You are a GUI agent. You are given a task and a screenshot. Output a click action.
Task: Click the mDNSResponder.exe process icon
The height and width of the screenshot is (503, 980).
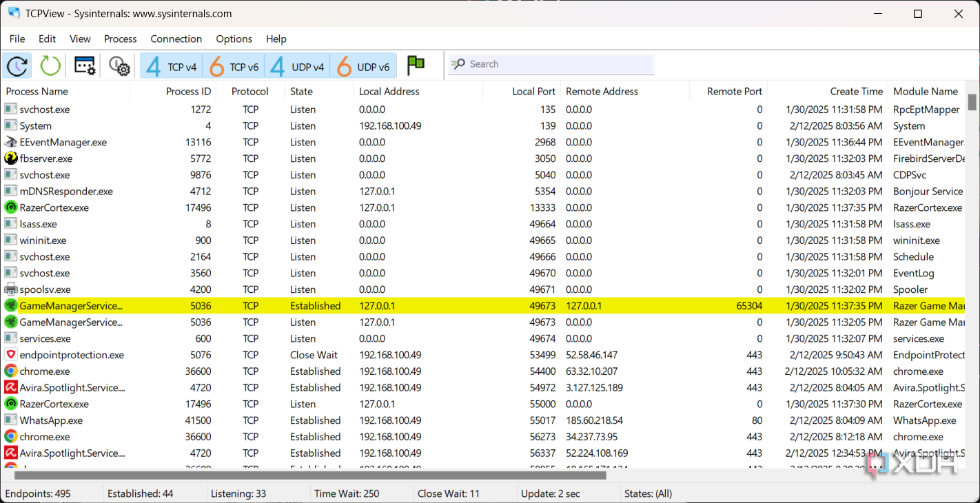coord(10,191)
